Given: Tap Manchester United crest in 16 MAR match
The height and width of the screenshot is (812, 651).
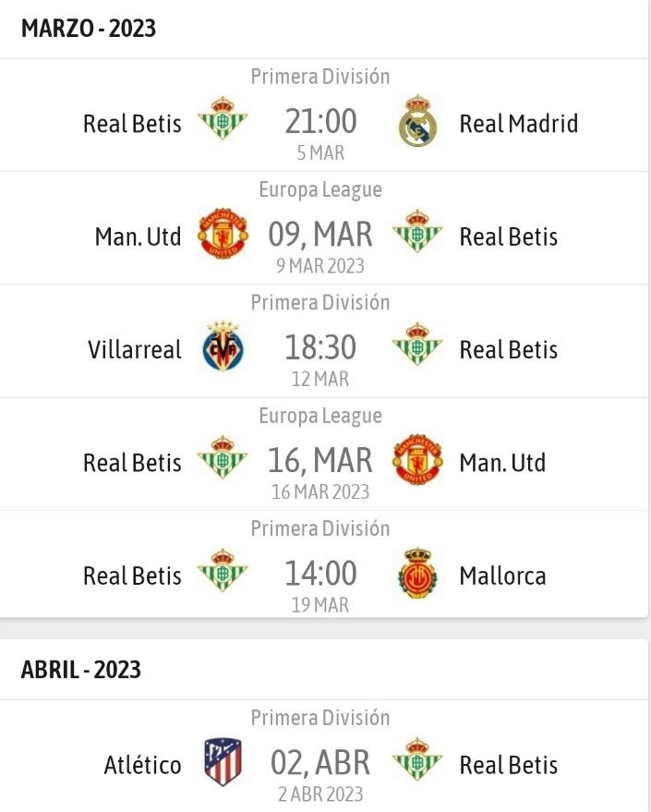Looking at the screenshot, I should coord(417,459).
